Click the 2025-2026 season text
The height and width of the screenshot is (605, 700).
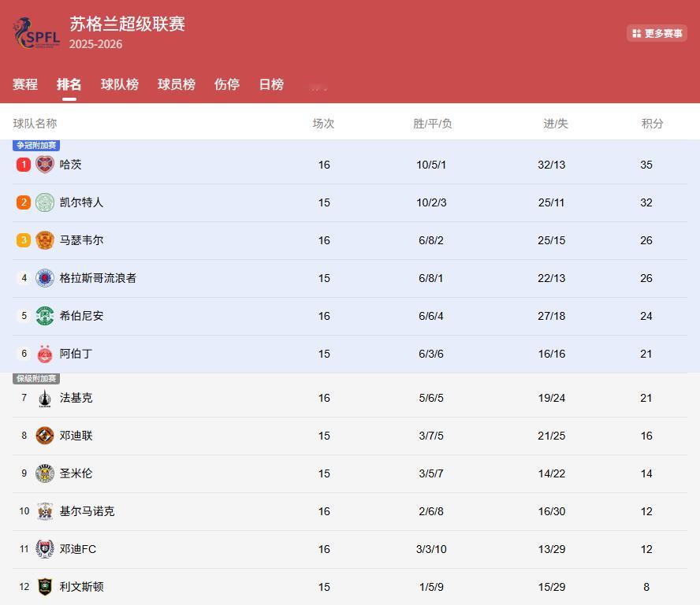pos(95,44)
